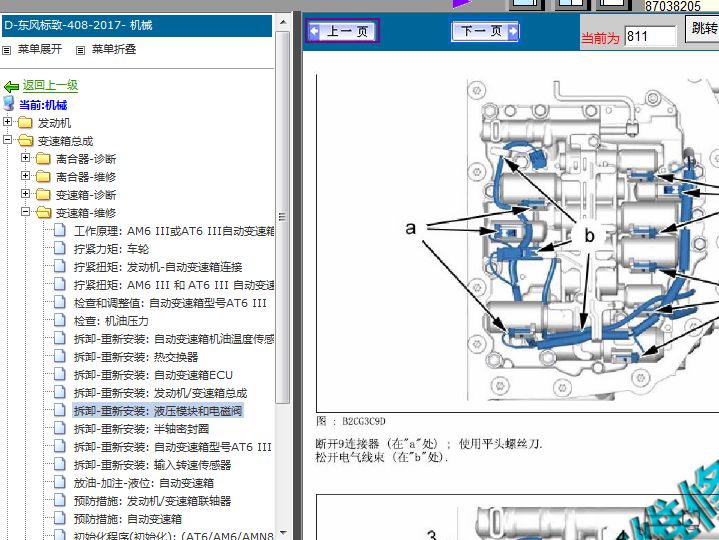Click figure caption 图: B2CG3C9D

(351, 421)
